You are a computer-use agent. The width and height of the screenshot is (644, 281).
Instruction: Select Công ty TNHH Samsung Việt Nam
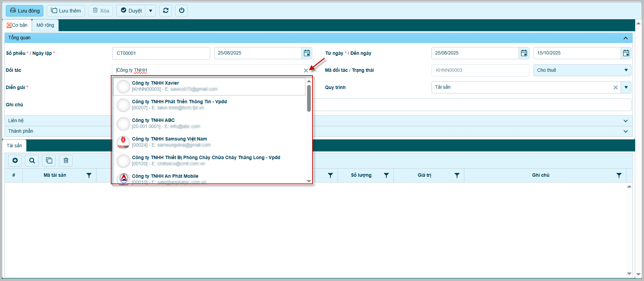pyautogui.click(x=169, y=139)
